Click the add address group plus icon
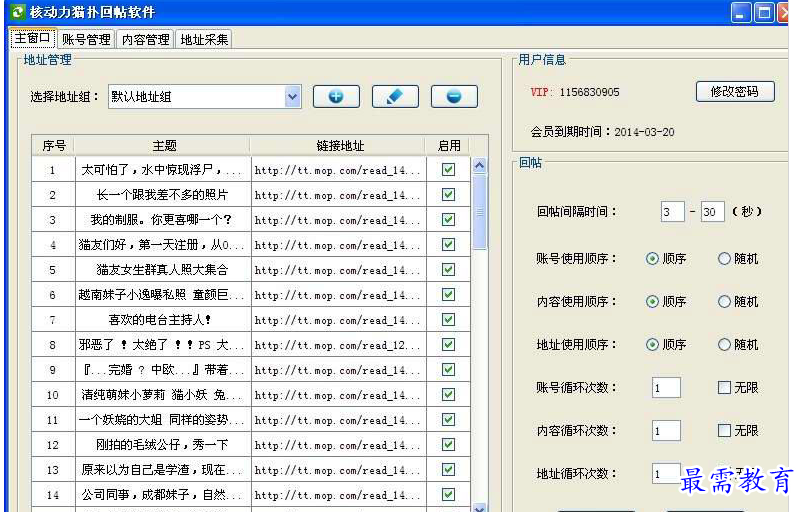This screenshot has height=512, width=802. (x=336, y=96)
